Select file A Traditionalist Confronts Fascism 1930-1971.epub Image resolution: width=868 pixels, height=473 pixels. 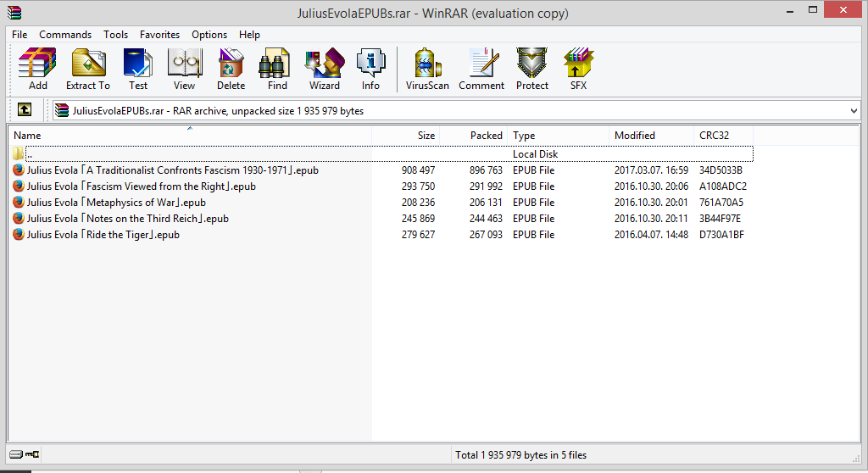point(173,170)
